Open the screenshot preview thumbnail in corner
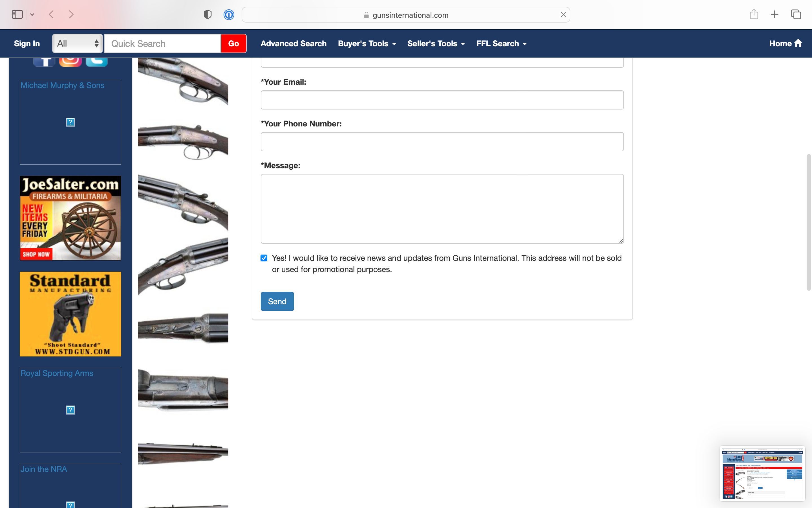The width and height of the screenshot is (812, 508). pyautogui.click(x=762, y=473)
